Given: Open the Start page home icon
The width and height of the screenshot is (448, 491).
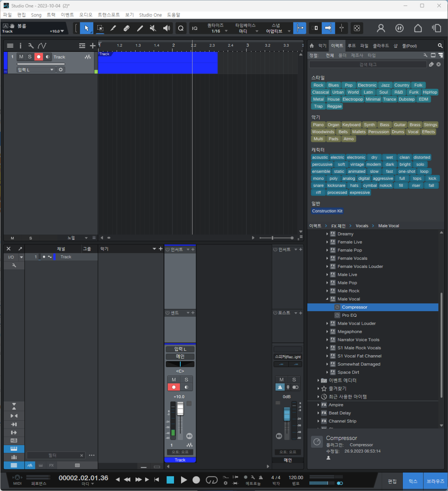Looking at the screenshot, I should coord(418,28).
